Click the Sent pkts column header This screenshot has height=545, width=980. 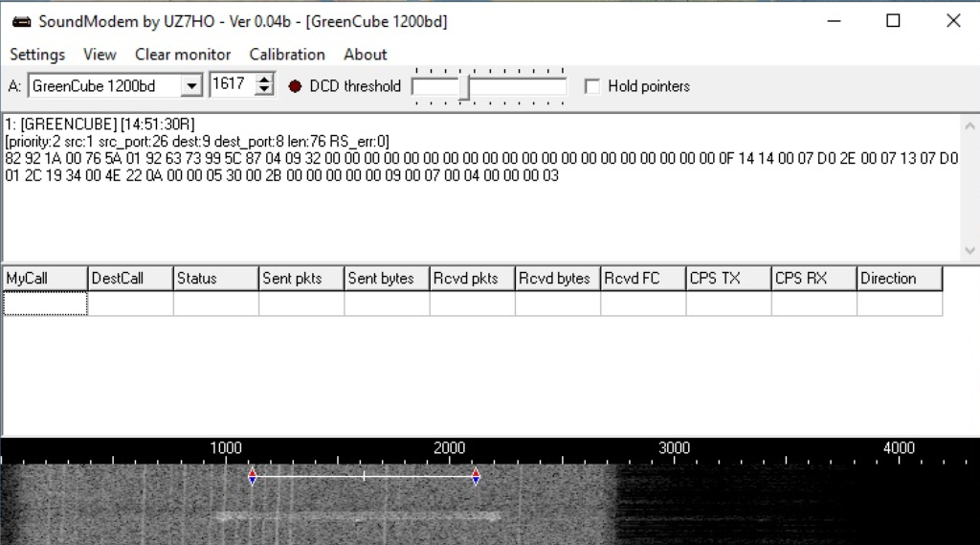pyautogui.click(x=301, y=279)
